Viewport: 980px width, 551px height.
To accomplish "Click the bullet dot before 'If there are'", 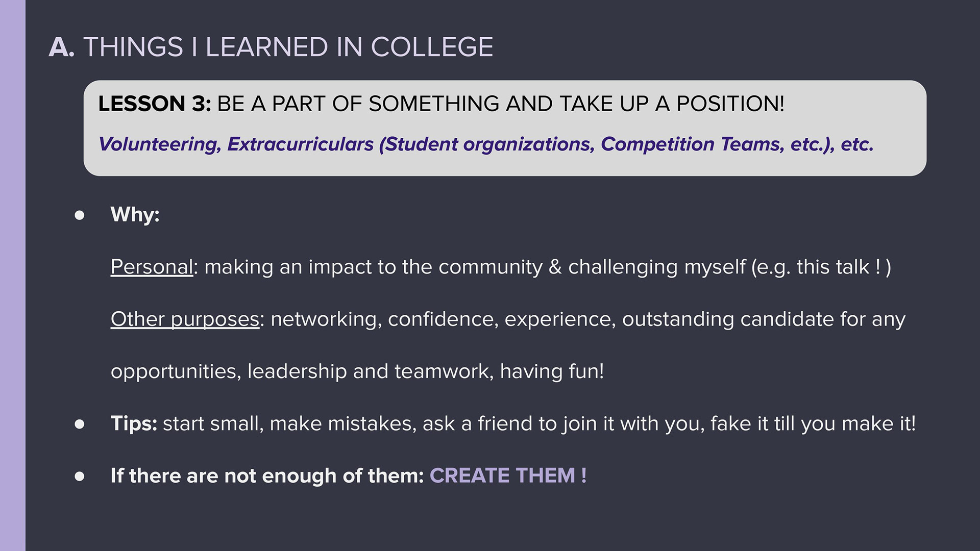I will [80, 477].
